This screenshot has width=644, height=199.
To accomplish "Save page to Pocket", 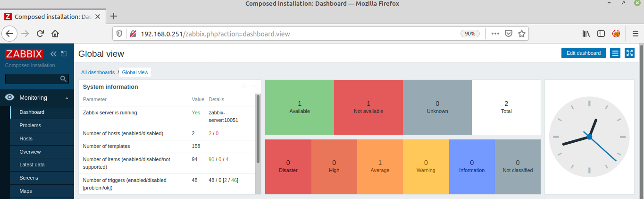I will click(x=509, y=34).
